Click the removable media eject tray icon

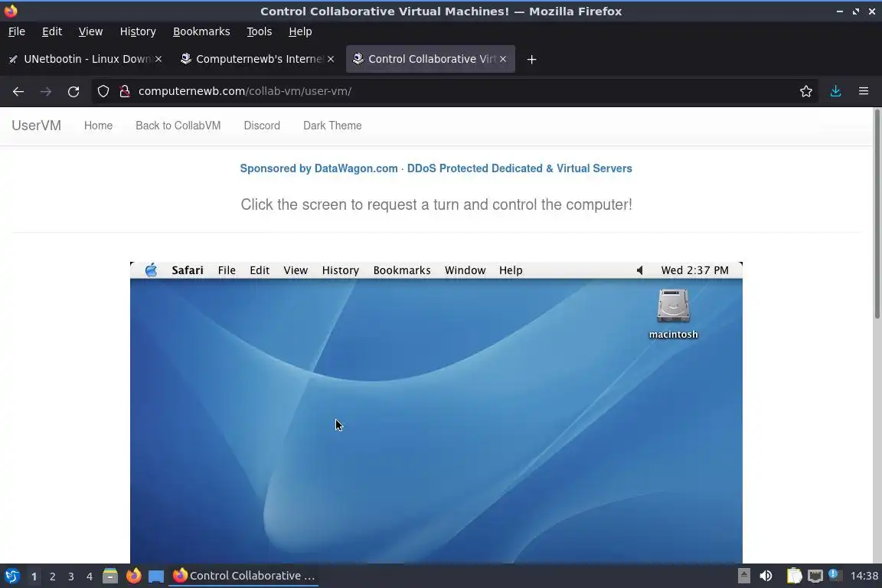743,576
